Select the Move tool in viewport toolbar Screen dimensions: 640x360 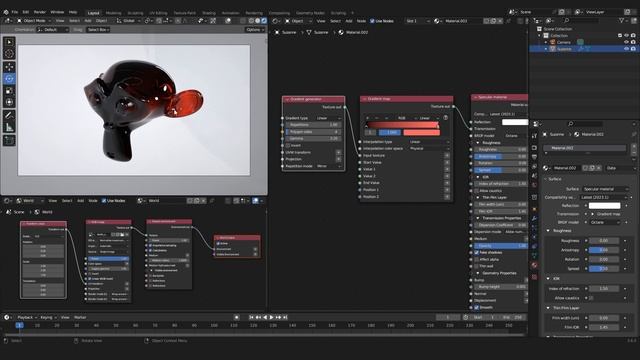(x=9, y=67)
